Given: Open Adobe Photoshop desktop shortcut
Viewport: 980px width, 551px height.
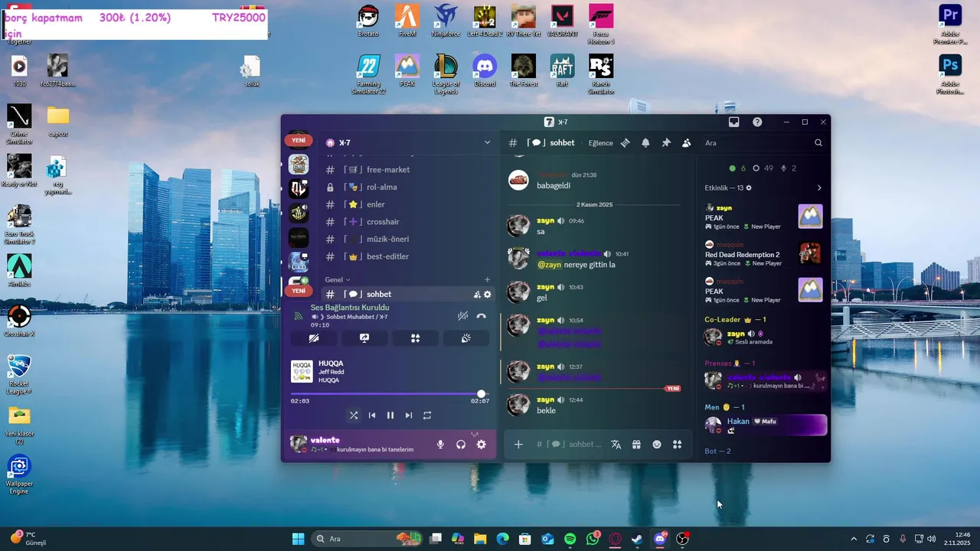Looking at the screenshot, I should coord(950,74).
